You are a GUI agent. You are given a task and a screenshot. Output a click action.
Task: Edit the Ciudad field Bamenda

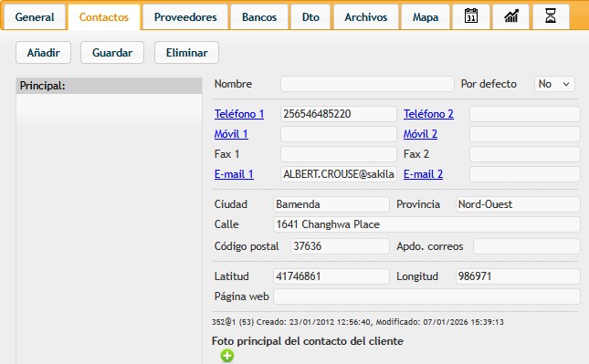pos(331,204)
